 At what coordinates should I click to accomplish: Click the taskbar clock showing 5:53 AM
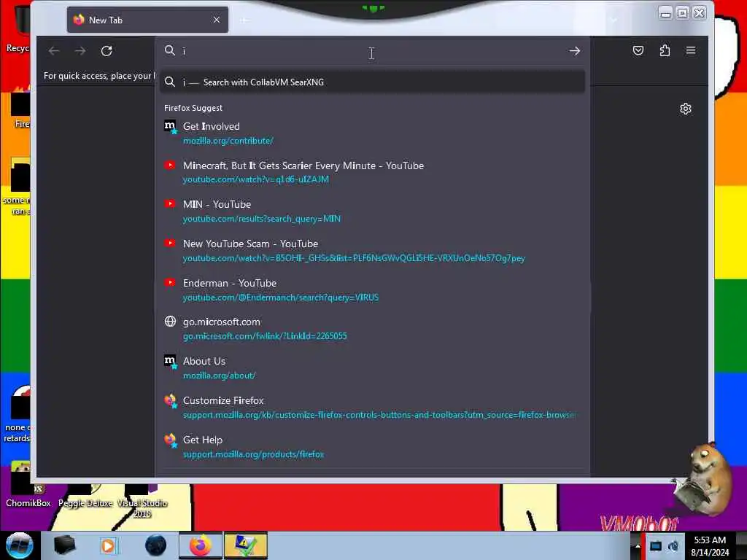pyautogui.click(x=710, y=546)
